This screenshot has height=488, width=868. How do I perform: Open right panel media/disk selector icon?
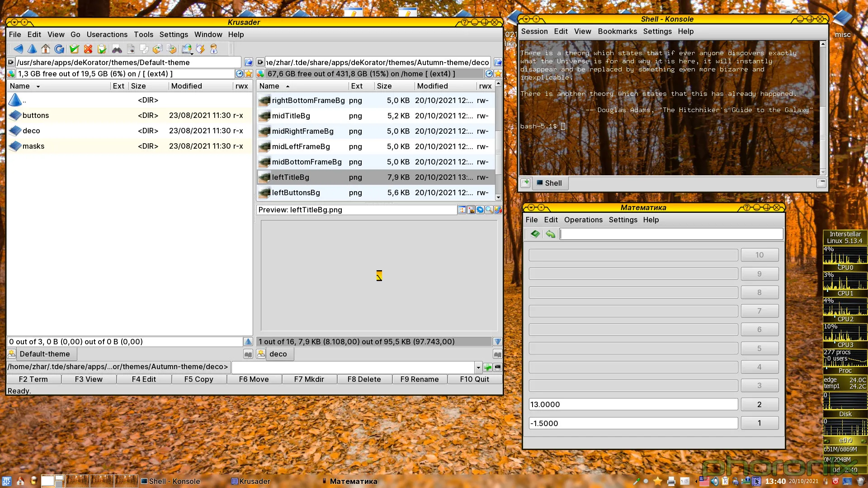pyautogui.click(x=261, y=74)
